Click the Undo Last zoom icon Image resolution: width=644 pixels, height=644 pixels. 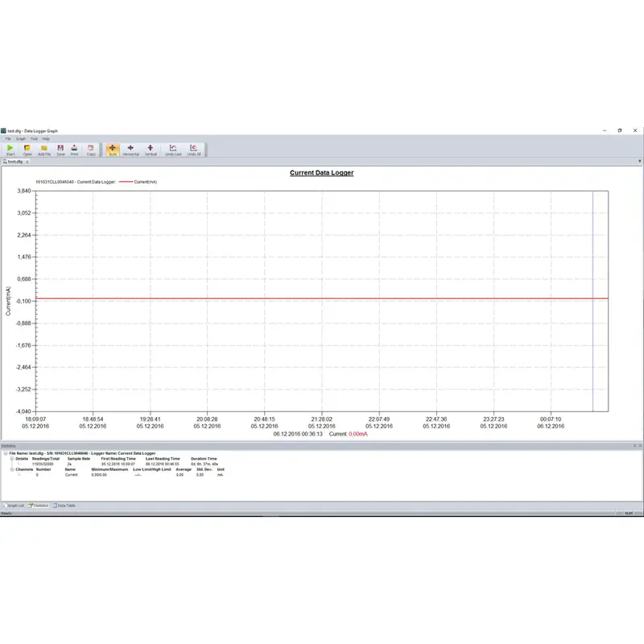(x=173, y=149)
